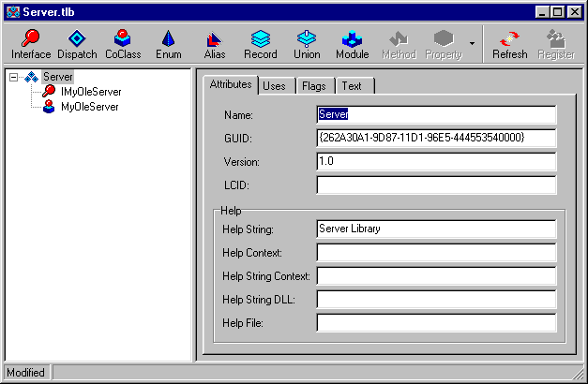The height and width of the screenshot is (384, 588).
Task: Click the empty Help File field
Action: (436, 323)
